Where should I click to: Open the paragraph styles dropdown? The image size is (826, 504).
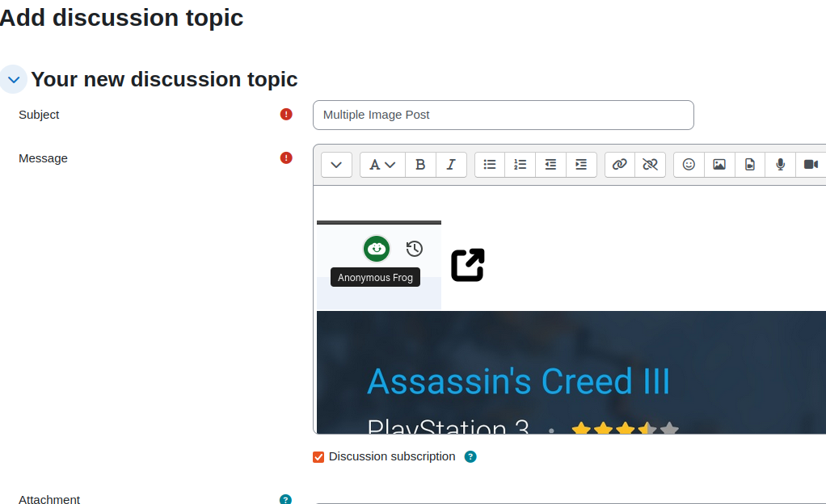tap(382, 165)
